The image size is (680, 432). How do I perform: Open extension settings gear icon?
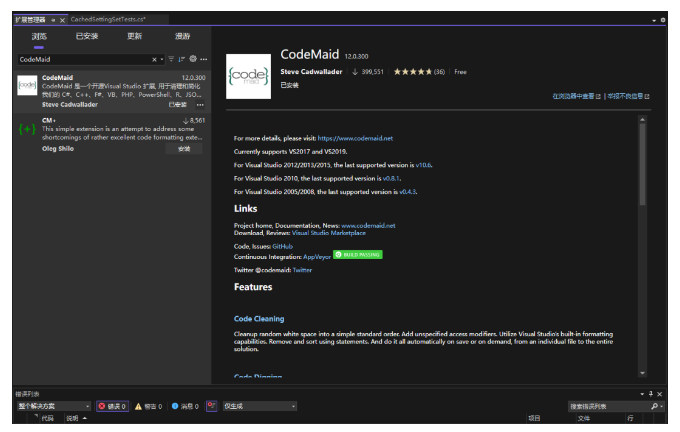(193, 59)
